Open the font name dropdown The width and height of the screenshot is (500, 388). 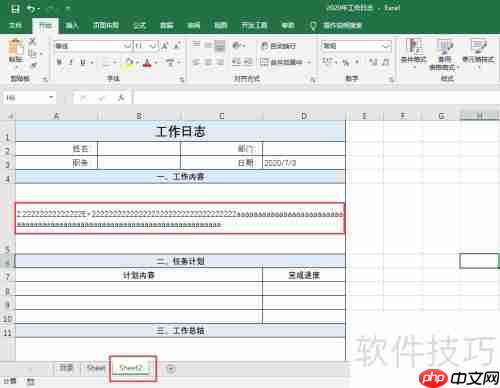click(x=128, y=46)
